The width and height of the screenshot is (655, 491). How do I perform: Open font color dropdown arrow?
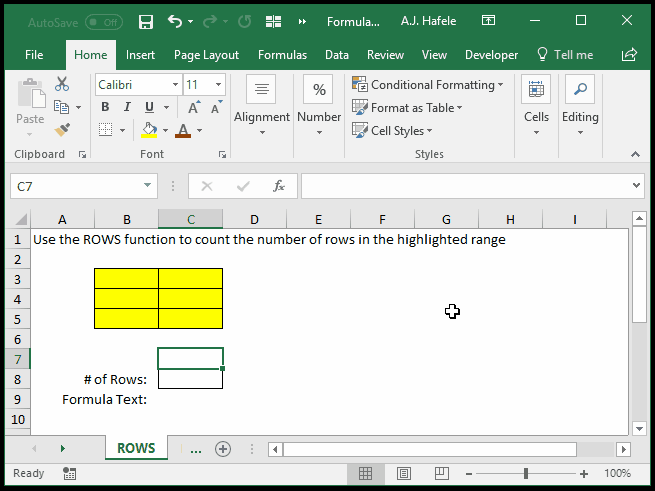click(200, 130)
